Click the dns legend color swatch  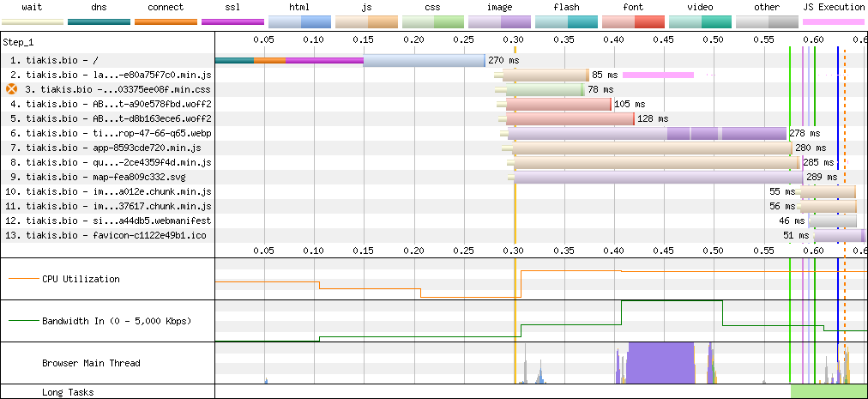point(99,22)
